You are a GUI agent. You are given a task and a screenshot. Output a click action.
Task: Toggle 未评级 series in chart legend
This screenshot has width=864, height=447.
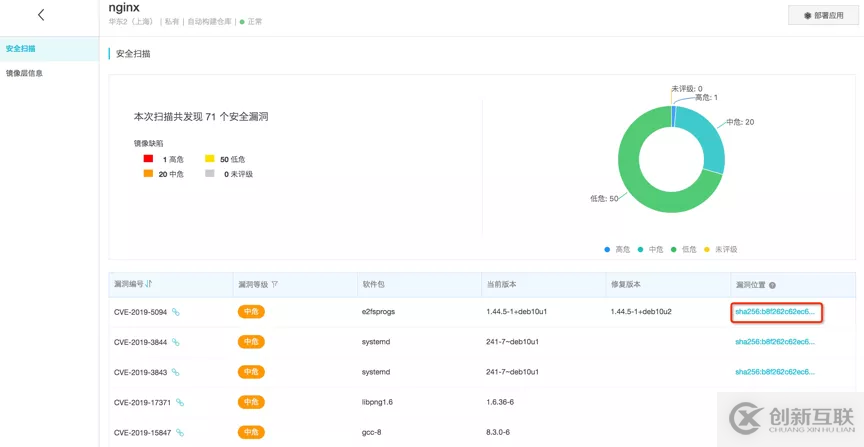(x=720, y=249)
